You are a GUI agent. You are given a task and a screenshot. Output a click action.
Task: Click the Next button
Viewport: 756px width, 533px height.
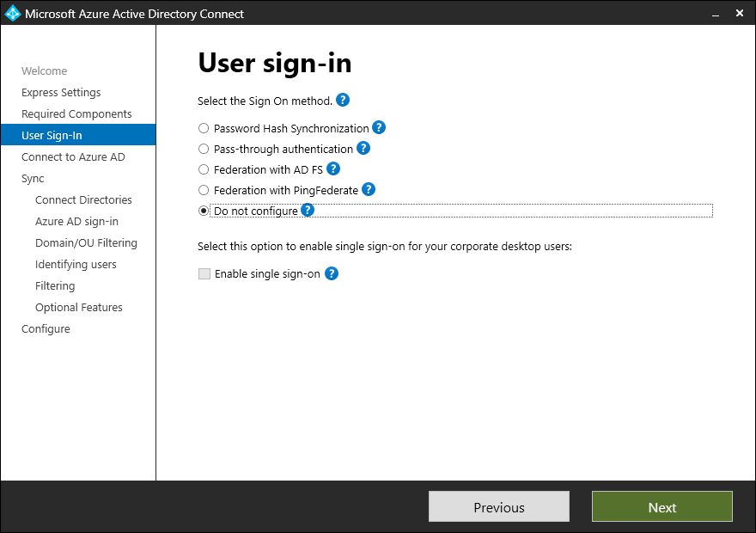click(x=661, y=506)
